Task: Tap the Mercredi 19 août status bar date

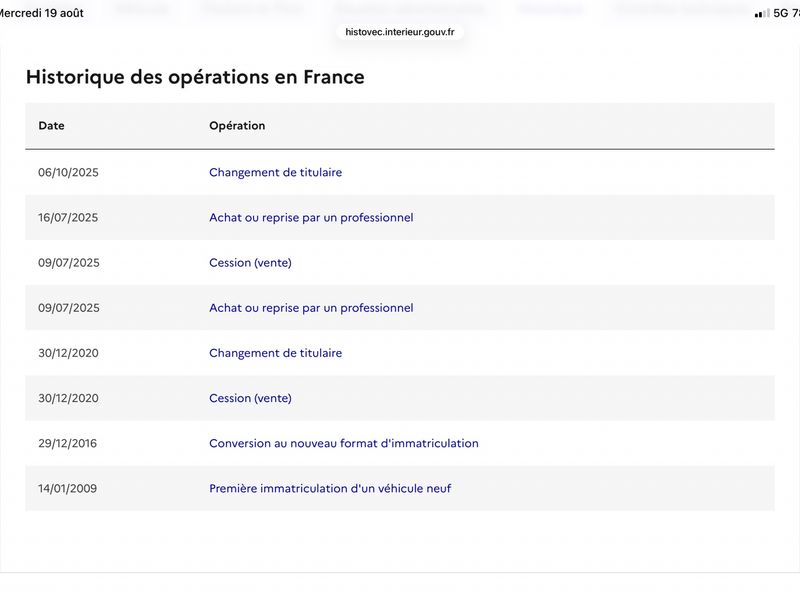Action: (x=41, y=13)
